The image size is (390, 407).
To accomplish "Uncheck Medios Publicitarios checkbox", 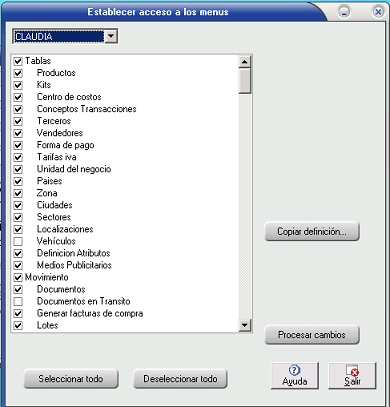I will [x=18, y=265].
